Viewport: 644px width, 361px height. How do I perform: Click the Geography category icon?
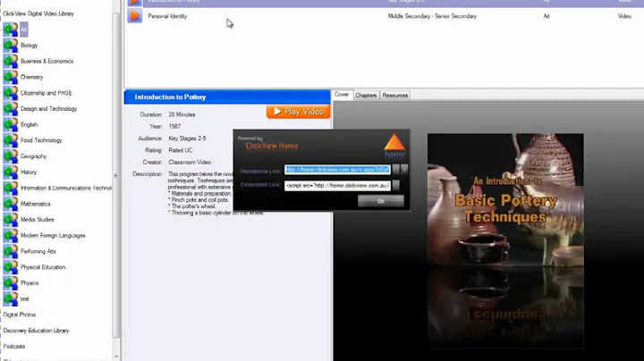pos(11,156)
